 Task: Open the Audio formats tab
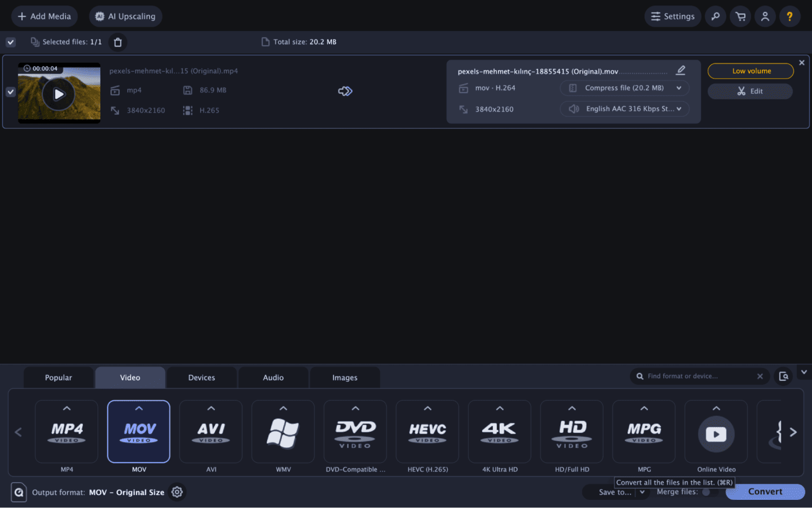[x=273, y=377]
